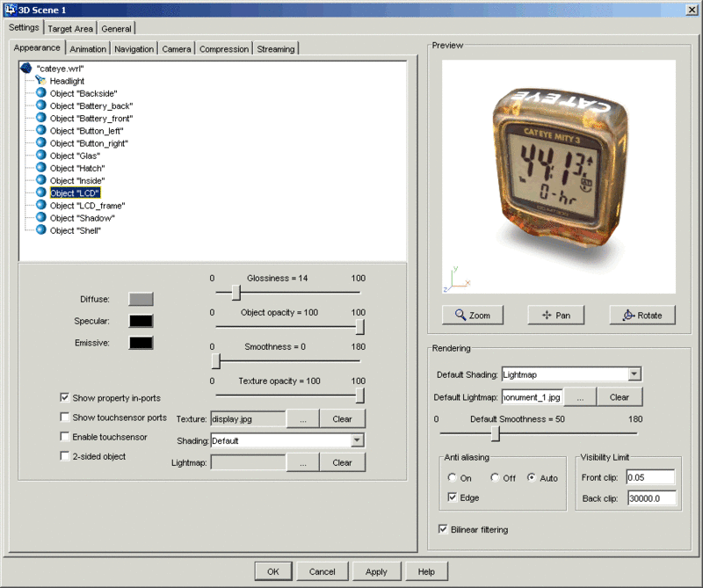Select Anti aliasing Off radio button
703x588 pixels.
(495, 477)
